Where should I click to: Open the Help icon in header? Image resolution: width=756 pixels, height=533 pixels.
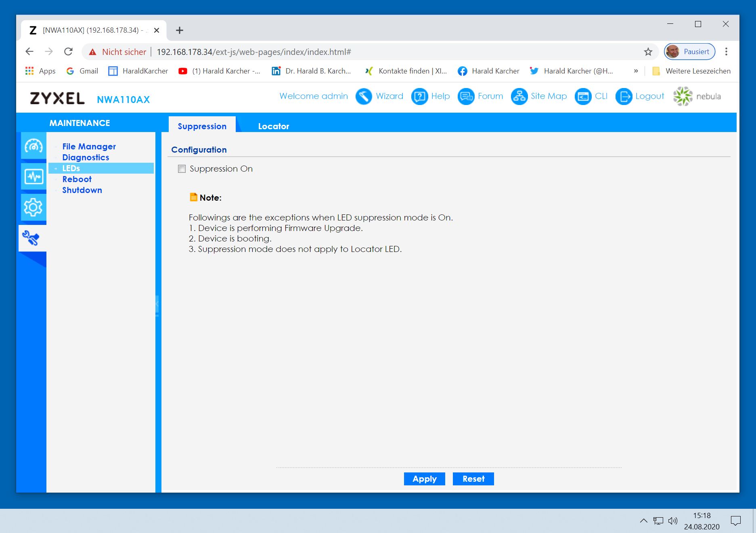coord(419,97)
